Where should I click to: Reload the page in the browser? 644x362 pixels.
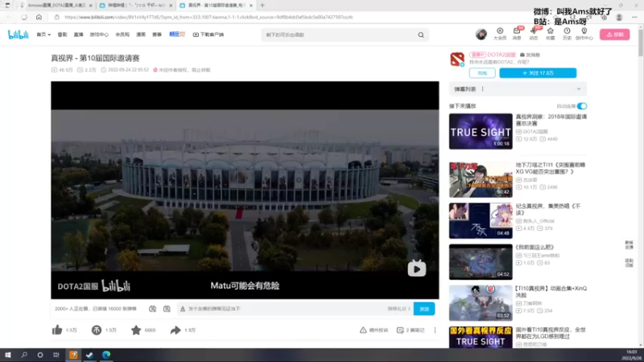click(24, 17)
